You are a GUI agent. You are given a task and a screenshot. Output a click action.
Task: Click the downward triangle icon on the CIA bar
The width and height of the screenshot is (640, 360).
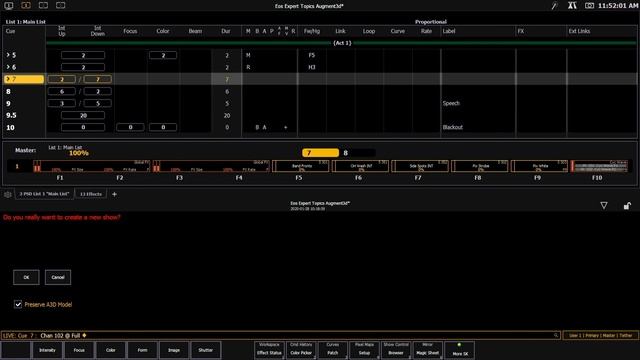[604, 206]
